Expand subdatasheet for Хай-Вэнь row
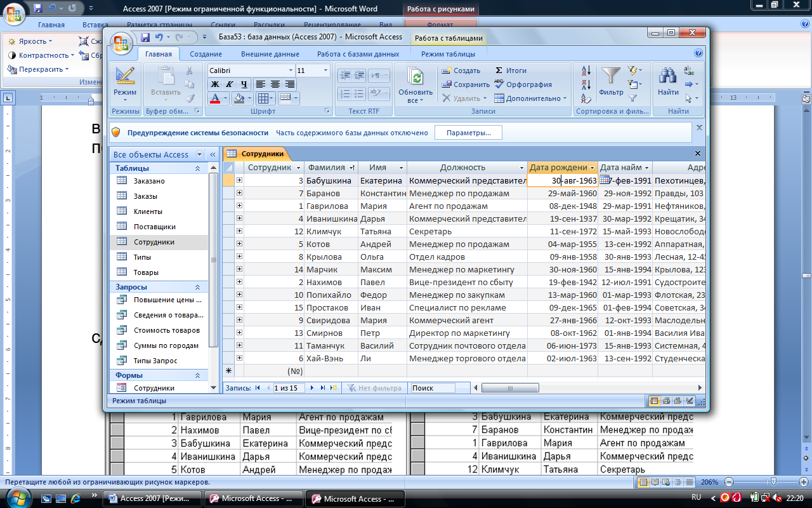 click(x=239, y=358)
